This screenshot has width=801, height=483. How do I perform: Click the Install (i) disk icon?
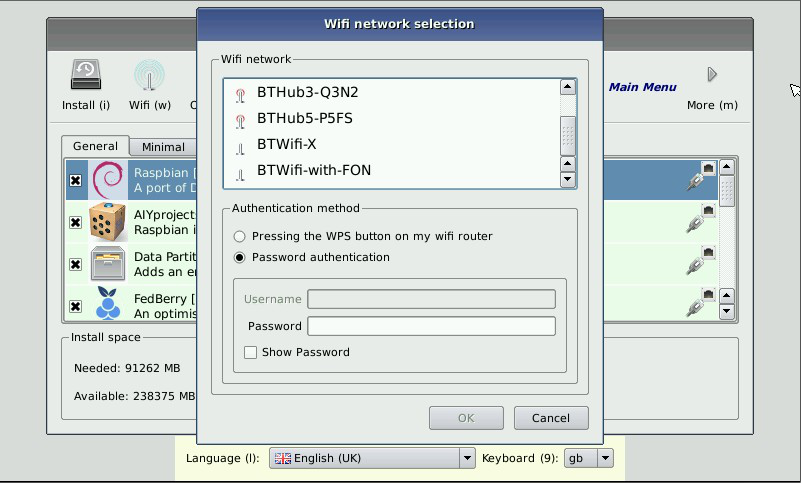coord(86,75)
